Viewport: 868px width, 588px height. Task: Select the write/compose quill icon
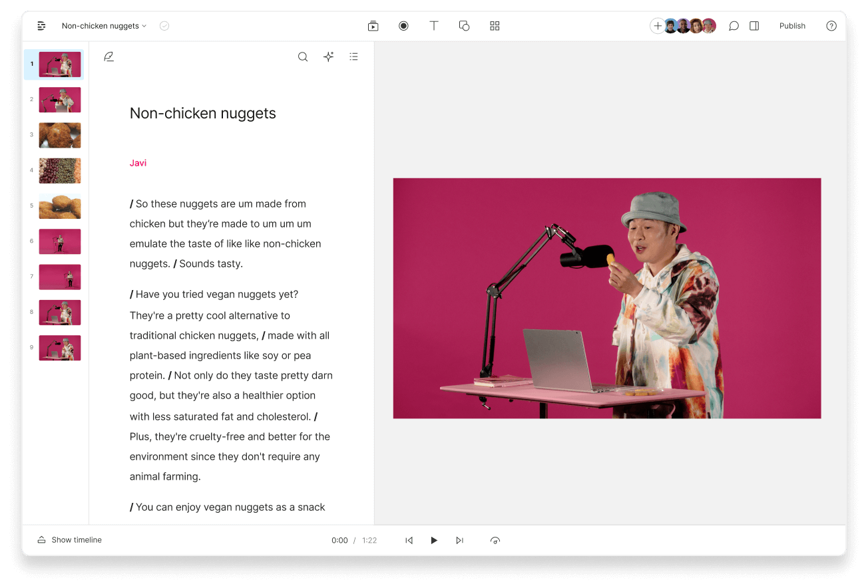pos(108,57)
